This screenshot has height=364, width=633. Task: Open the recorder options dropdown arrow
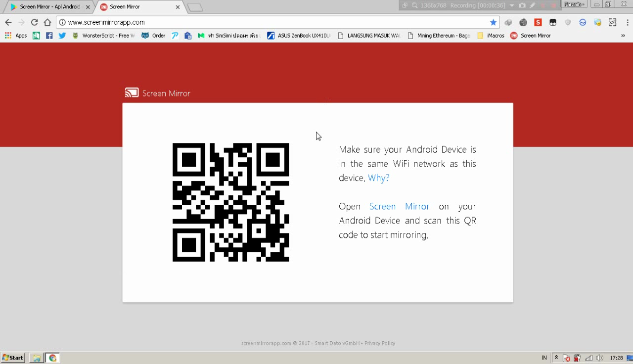(512, 5)
